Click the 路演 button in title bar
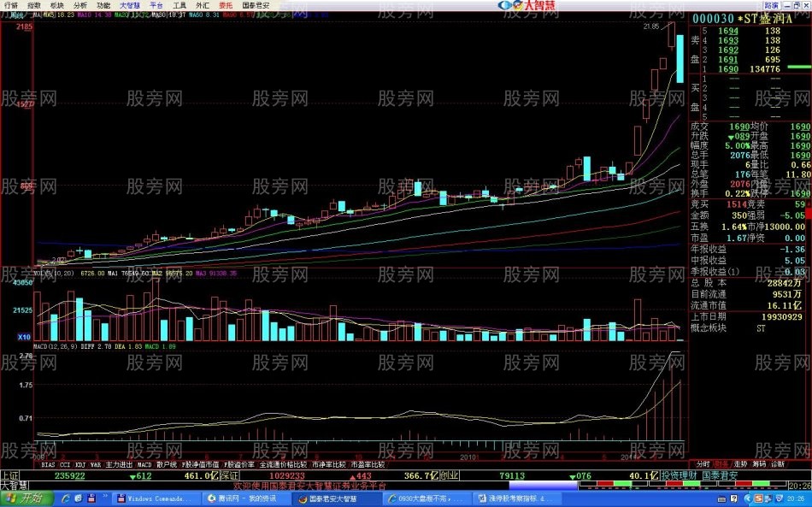Screen dimensions: 812x507 [772, 5]
